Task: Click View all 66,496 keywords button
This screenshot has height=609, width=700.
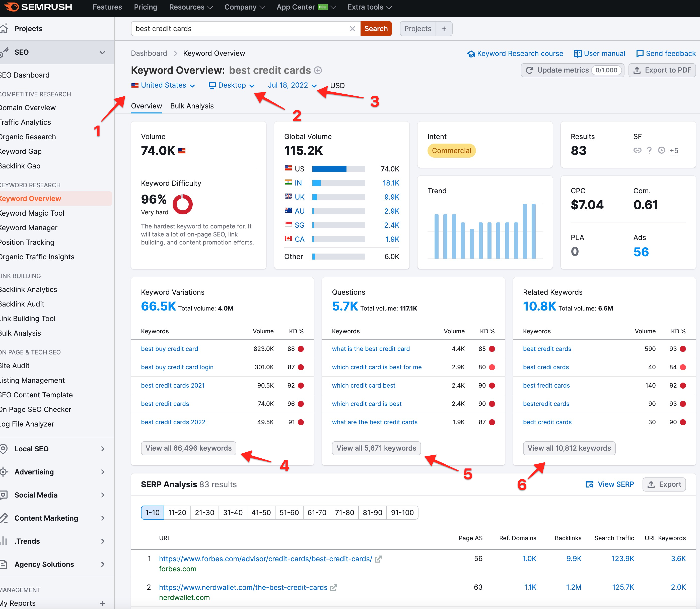Action: click(188, 448)
